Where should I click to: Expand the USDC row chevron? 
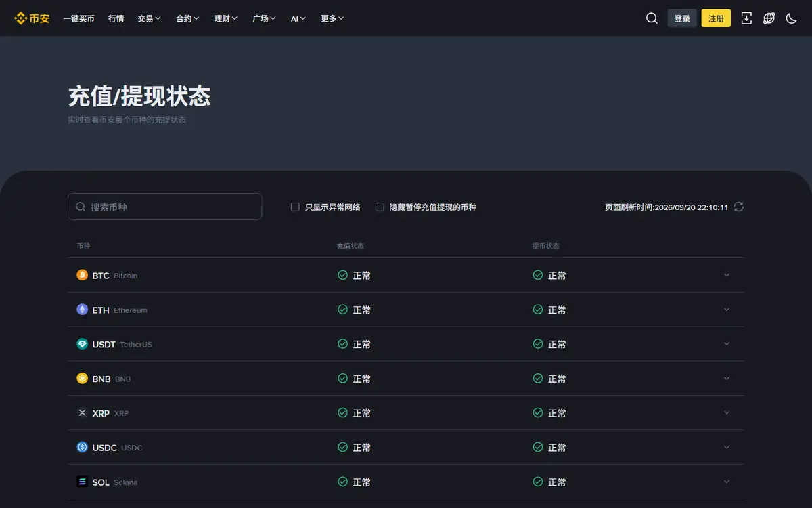[727, 447]
